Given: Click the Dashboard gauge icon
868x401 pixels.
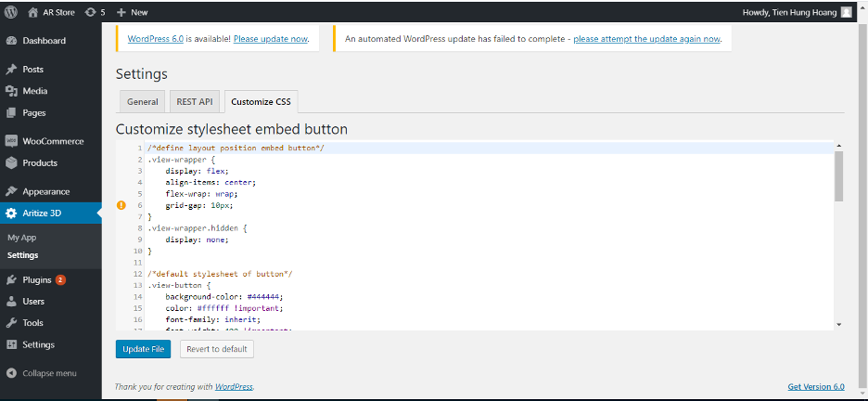Looking at the screenshot, I should 11,41.
